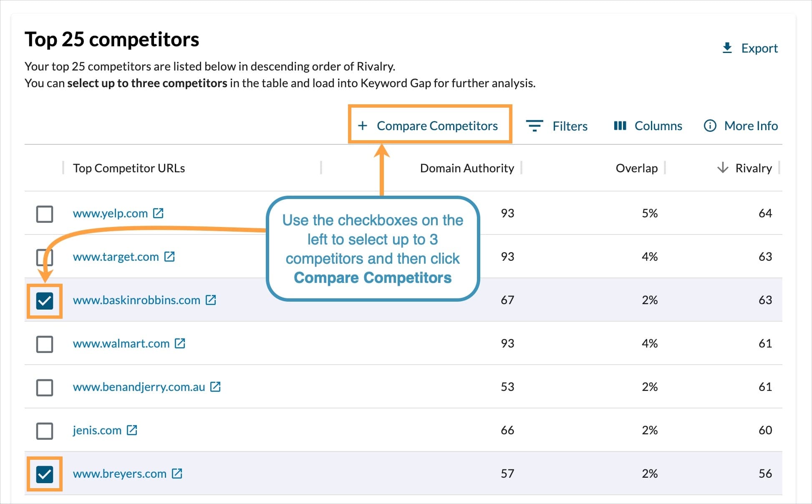Click the plus icon in Compare Competitors
812x504 pixels.
tap(363, 125)
